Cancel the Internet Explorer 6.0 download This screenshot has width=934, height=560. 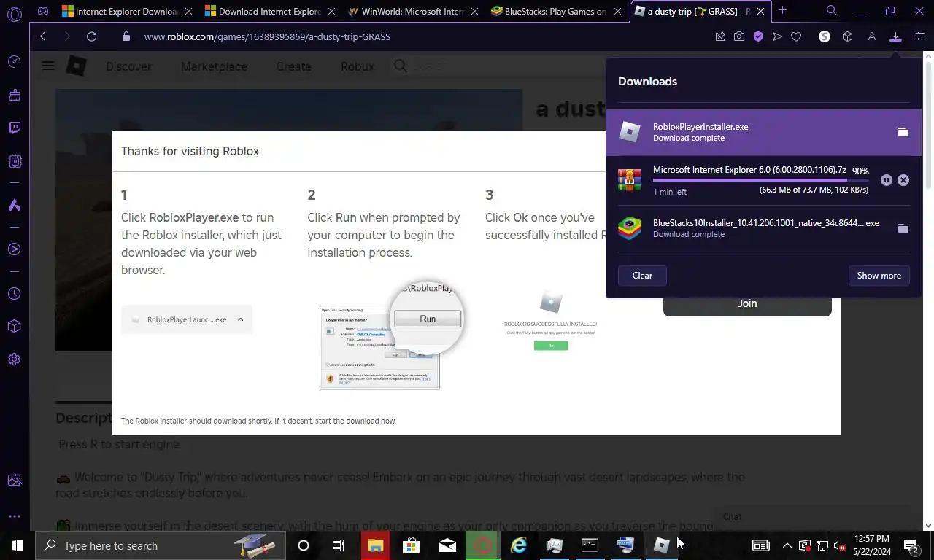(x=903, y=180)
